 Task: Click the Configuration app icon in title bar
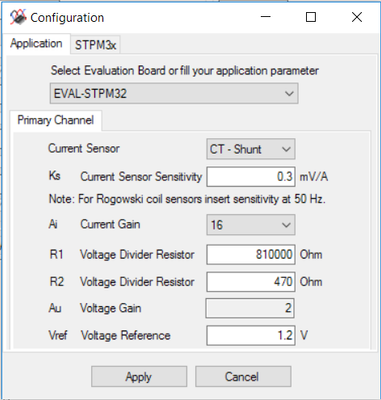click(x=18, y=17)
